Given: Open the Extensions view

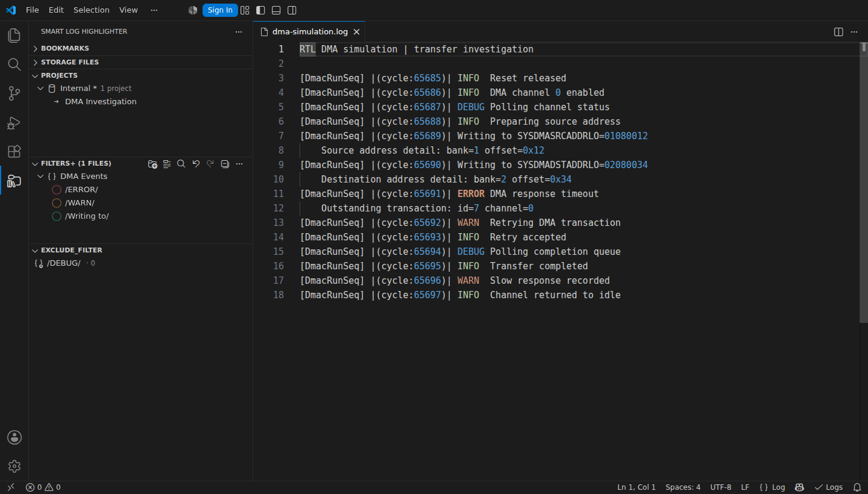Looking at the screenshot, I should (14, 151).
